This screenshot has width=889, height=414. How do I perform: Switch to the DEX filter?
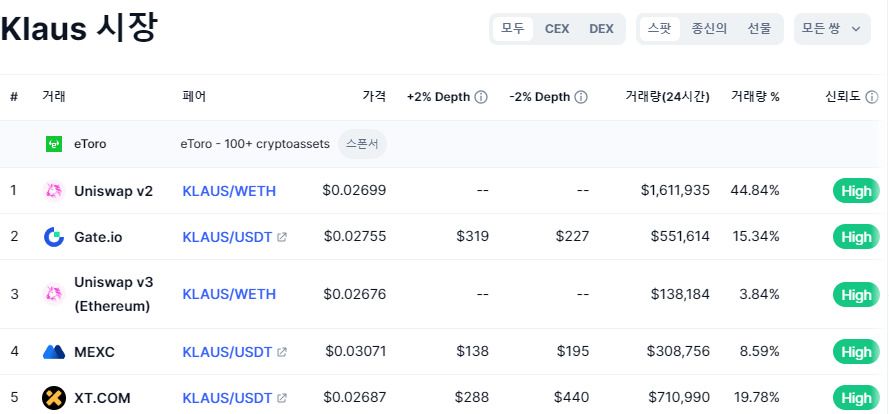[601, 29]
